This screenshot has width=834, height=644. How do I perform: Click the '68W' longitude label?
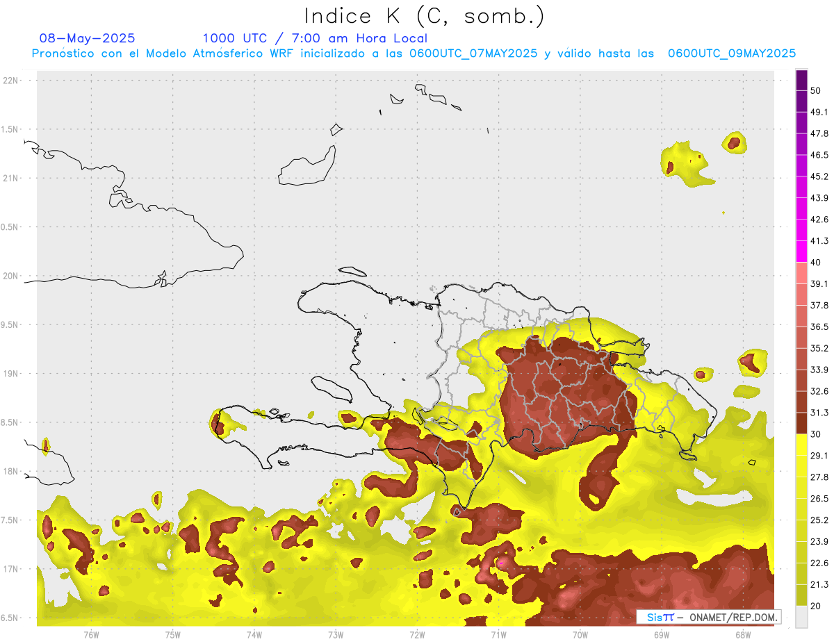[x=743, y=635]
